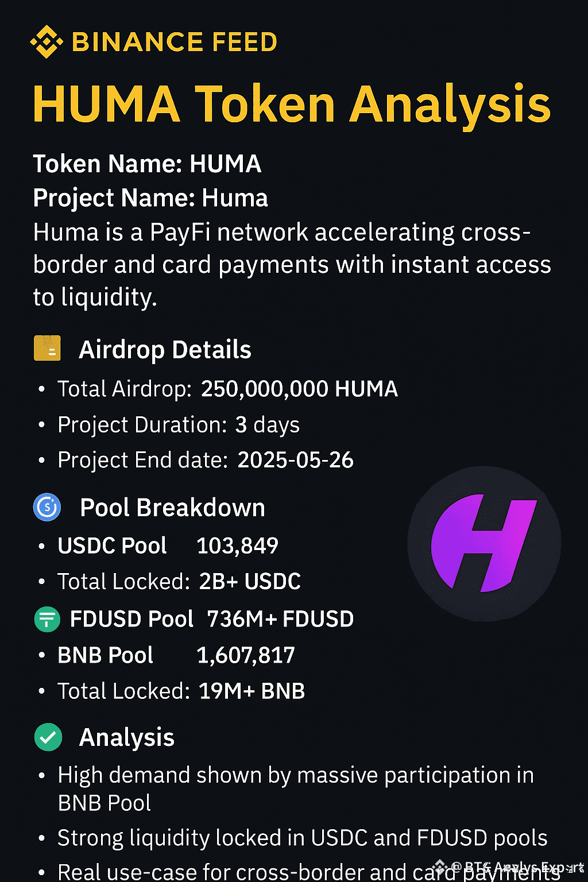Click the Binance diamond logo icon
Screen dimensions: 588x882
point(47,42)
